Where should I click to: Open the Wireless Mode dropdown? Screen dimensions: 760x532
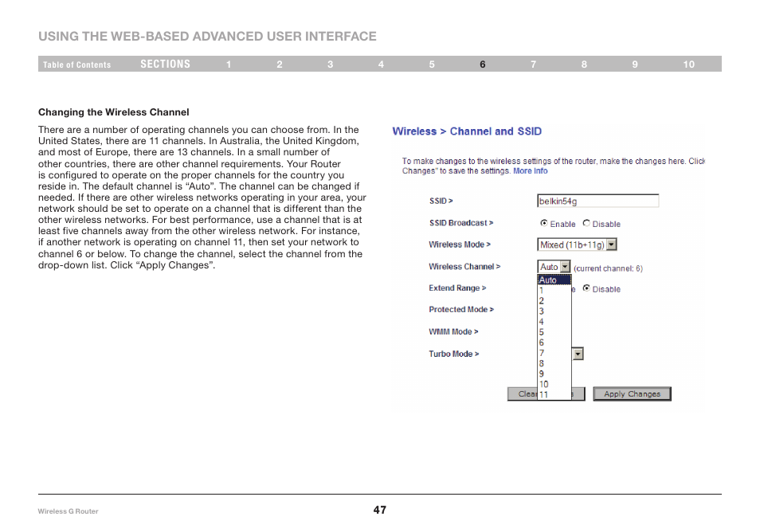[577, 244]
